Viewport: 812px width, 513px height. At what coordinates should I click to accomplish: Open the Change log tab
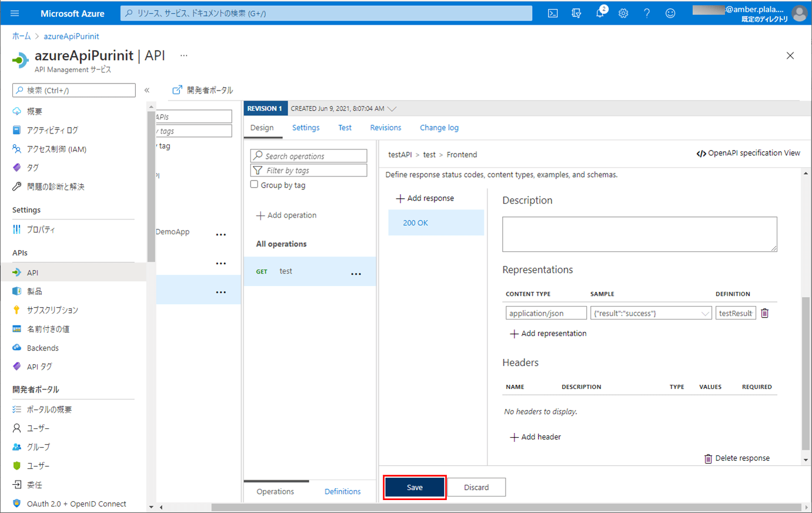(439, 128)
